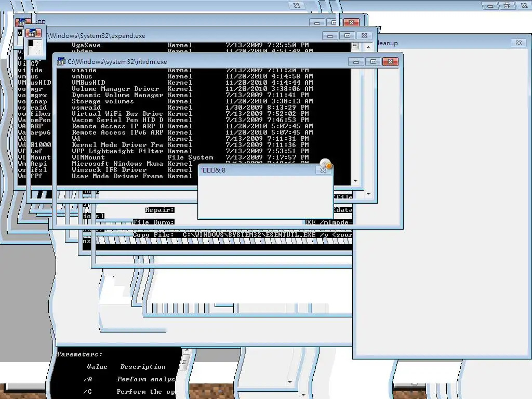532x399 pixels.
Task: Close the small garbled-title dialog
Action: 323,170
